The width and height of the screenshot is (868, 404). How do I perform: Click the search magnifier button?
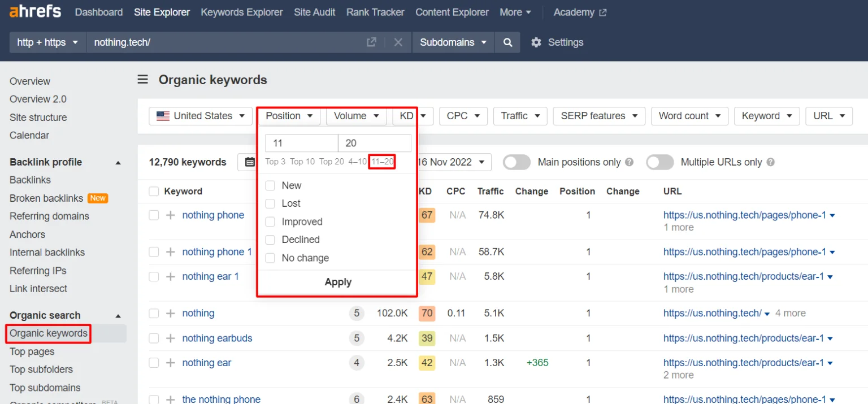[x=508, y=42]
